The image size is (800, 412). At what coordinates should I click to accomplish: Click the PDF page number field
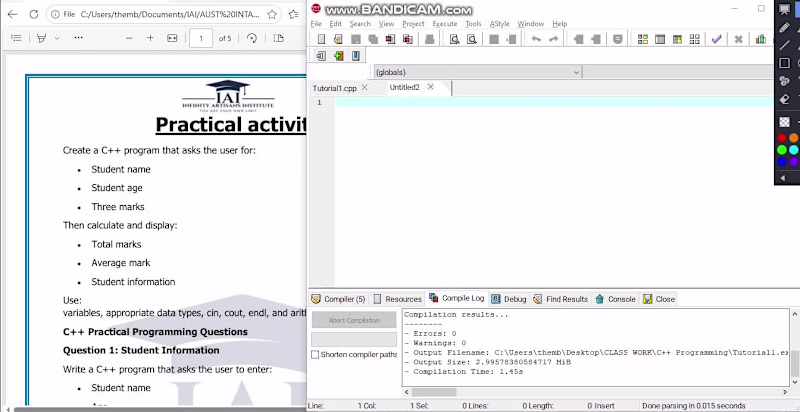[201, 38]
